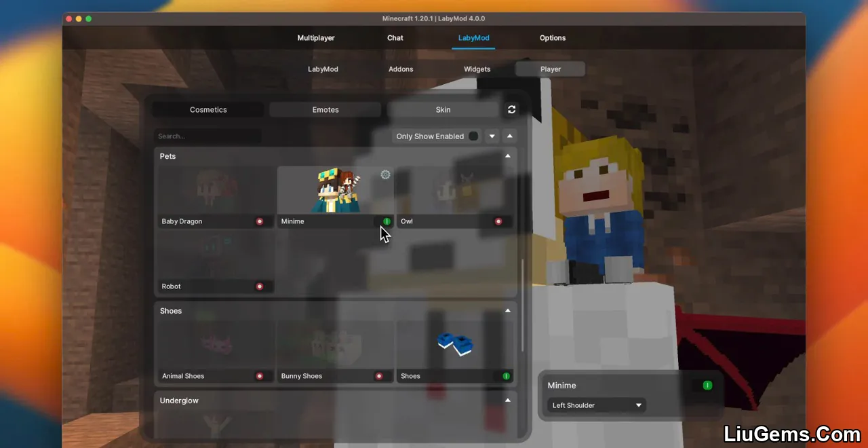Collapse the Pets category

[x=508, y=156]
